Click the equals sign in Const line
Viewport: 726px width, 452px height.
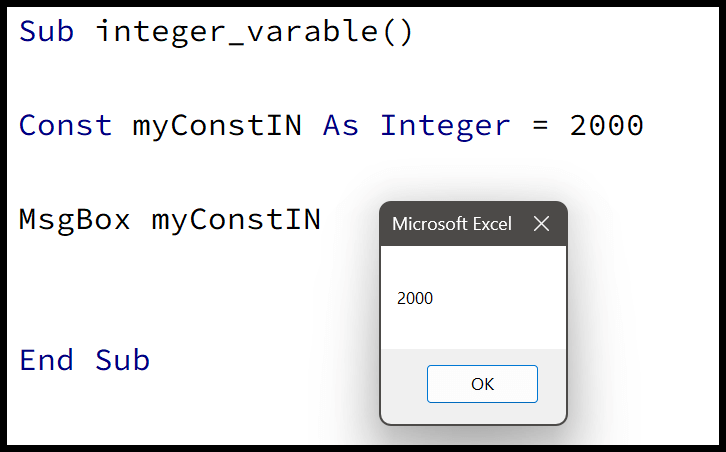[540, 126]
